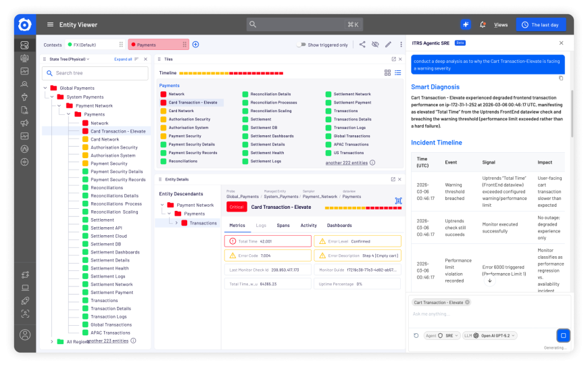Switch to the Dashboards tab

pos(339,225)
